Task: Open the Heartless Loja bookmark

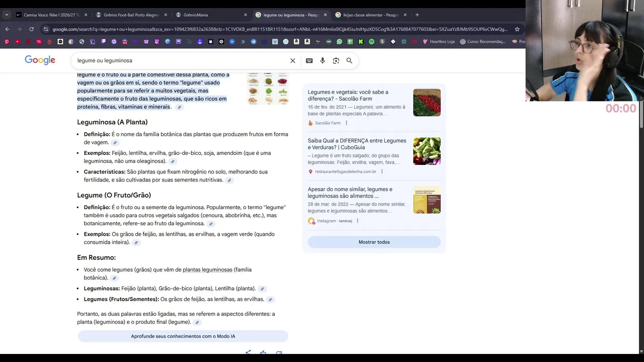Action: pos(438,42)
